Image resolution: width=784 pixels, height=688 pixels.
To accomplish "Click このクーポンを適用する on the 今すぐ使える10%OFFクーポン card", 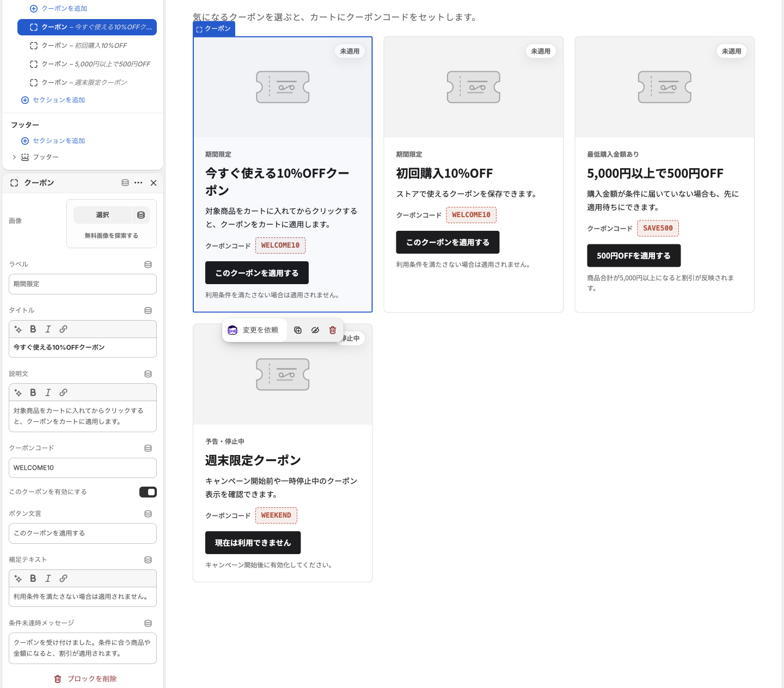I will 257,273.
